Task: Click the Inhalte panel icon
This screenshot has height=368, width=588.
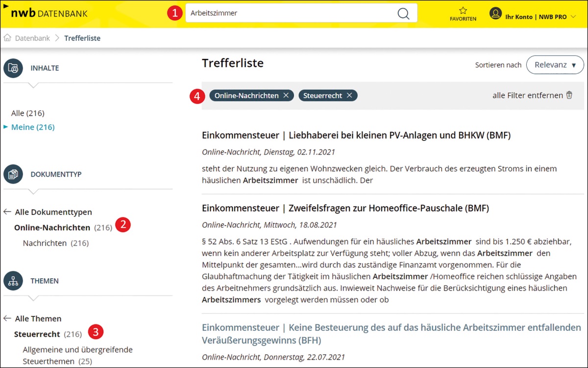Action: pyautogui.click(x=13, y=68)
